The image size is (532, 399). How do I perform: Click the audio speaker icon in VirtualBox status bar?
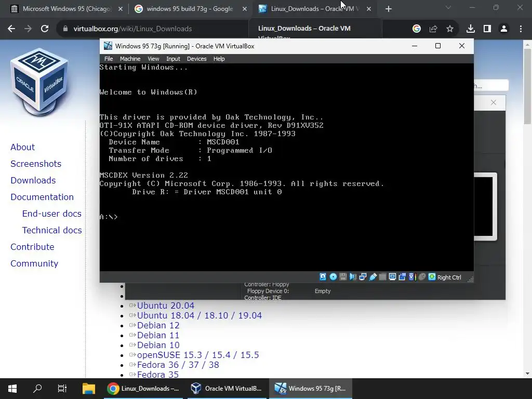pyautogui.click(x=353, y=277)
